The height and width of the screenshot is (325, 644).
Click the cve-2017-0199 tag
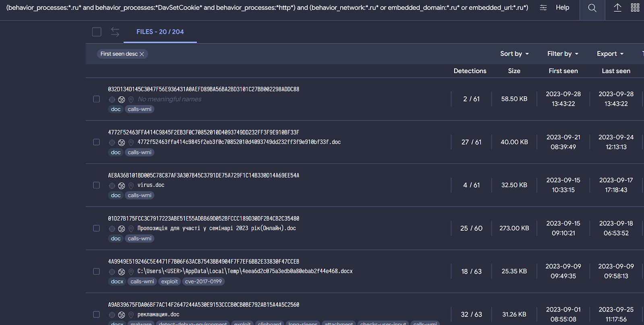[x=203, y=282]
